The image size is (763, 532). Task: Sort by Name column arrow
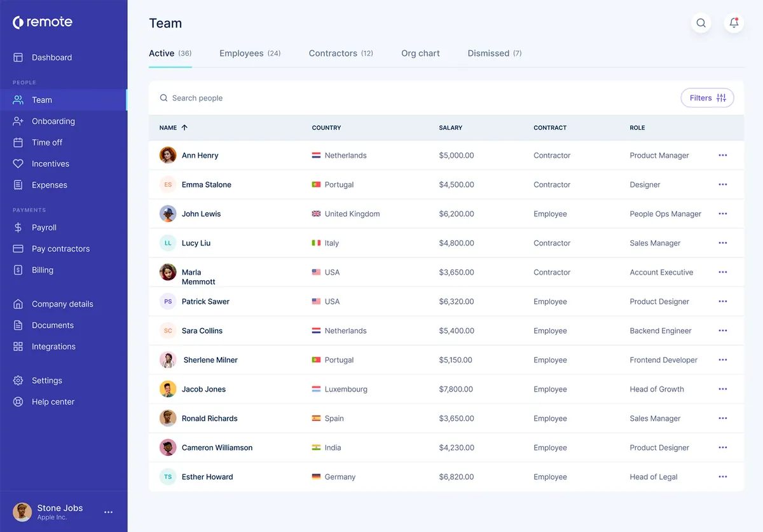(184, 128)
